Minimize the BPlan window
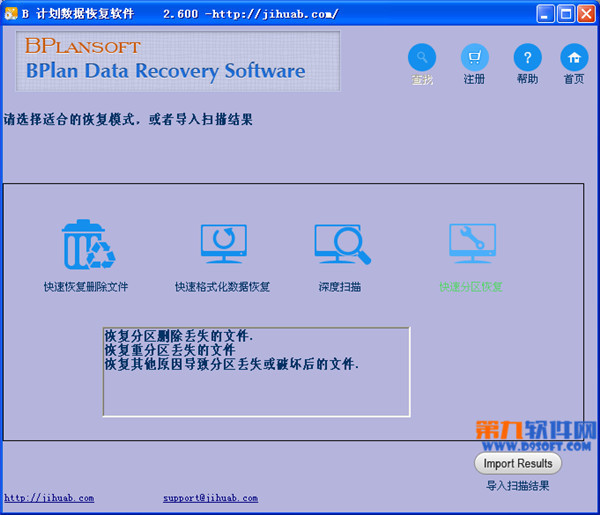This screenshot has width=600, height=515. tap(545, 14)
